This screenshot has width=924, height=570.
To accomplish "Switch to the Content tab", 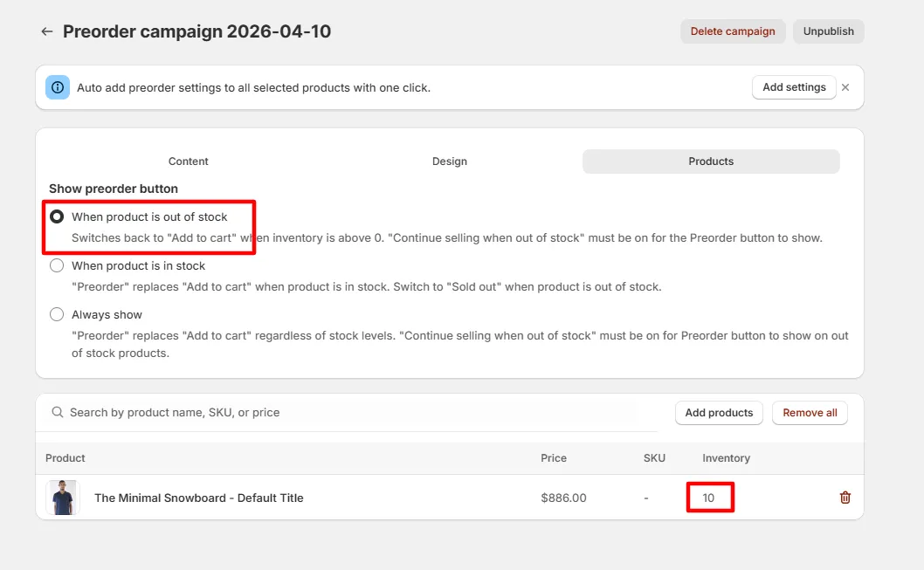I will point(188,161).
